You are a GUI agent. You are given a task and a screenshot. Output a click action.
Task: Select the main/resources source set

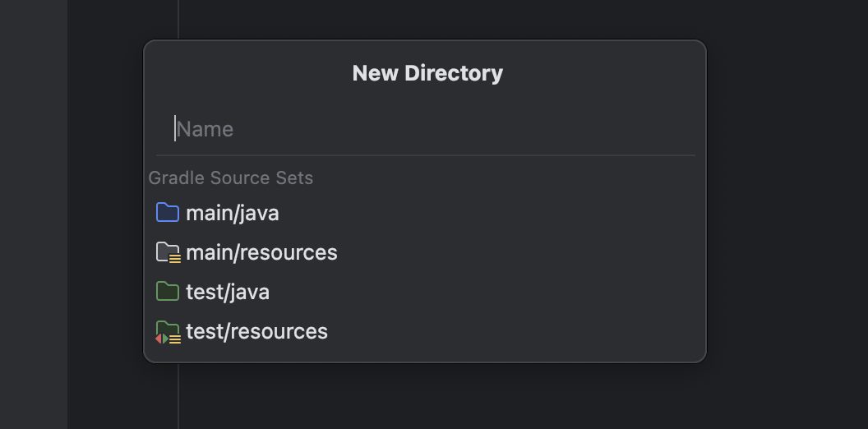(x=425, y=252)
